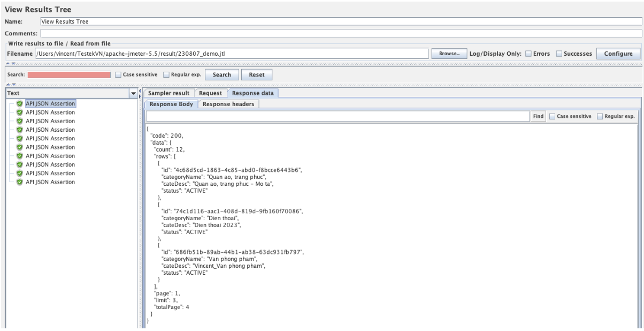The width and height of the screenshot is (644, 331).
Task: Click green shield icon of third API JSON Assertion
Action: (20, 121)
